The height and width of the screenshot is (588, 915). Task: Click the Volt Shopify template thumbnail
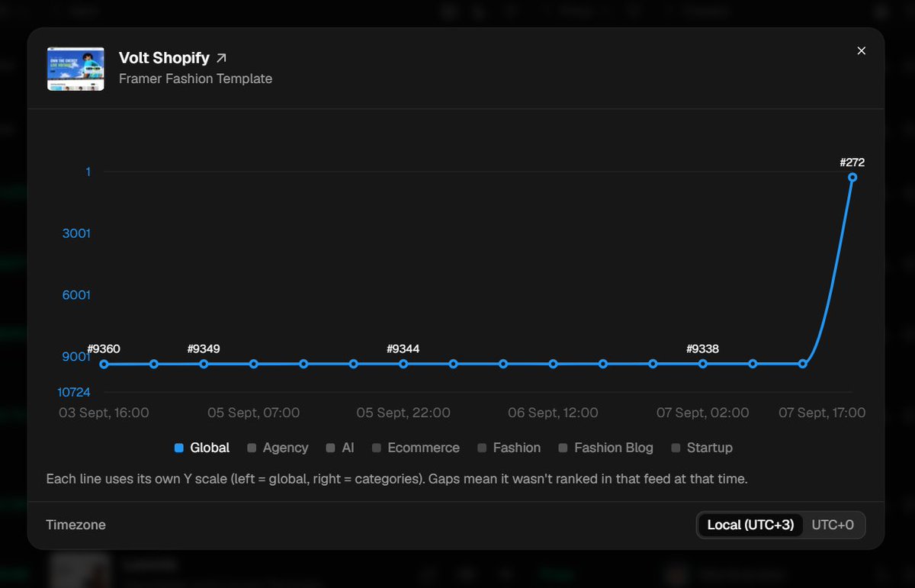[x=75, y=69]
